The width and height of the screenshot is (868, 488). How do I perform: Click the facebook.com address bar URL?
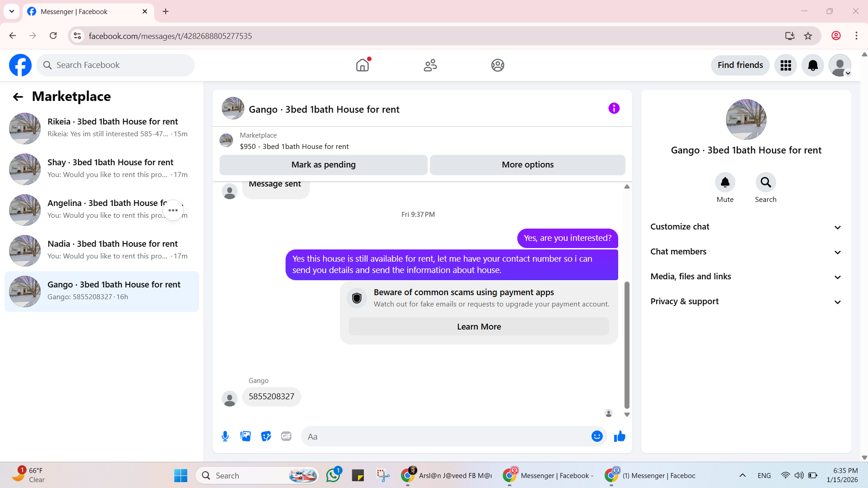[170, 36]
